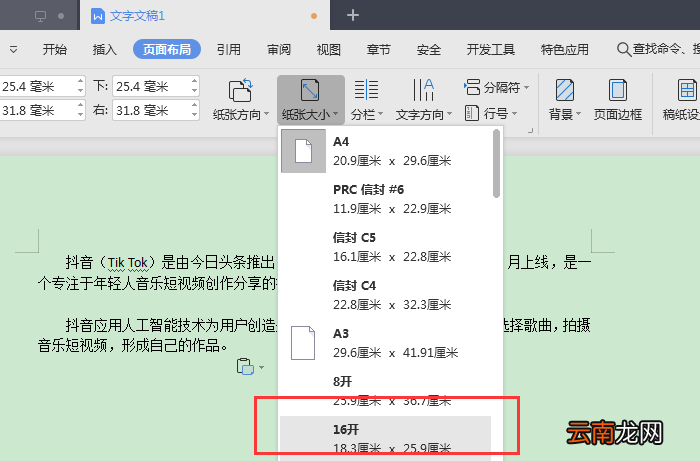Choose 信封 C5 paper size
Screen dimensions: 700x461
386,247
